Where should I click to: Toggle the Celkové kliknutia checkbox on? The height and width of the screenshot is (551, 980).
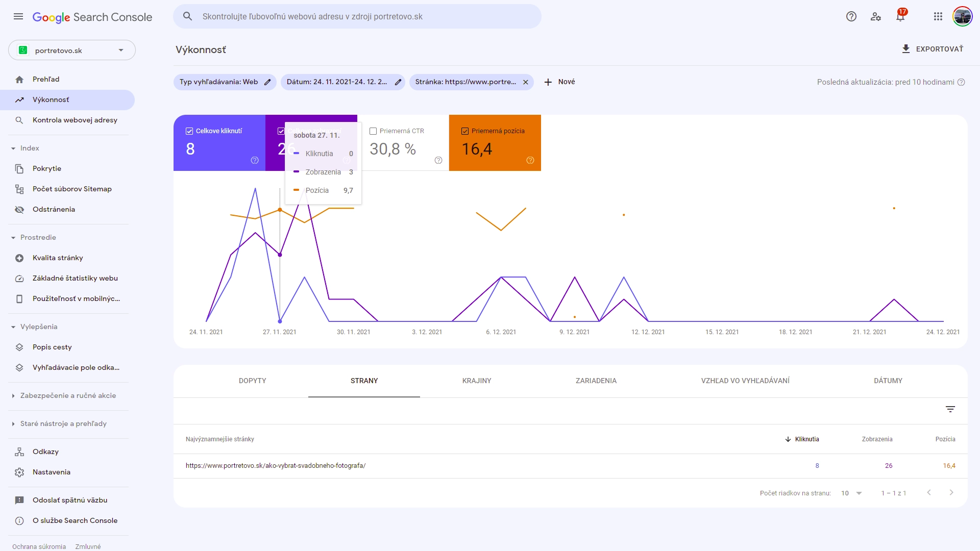pos(190,131)
